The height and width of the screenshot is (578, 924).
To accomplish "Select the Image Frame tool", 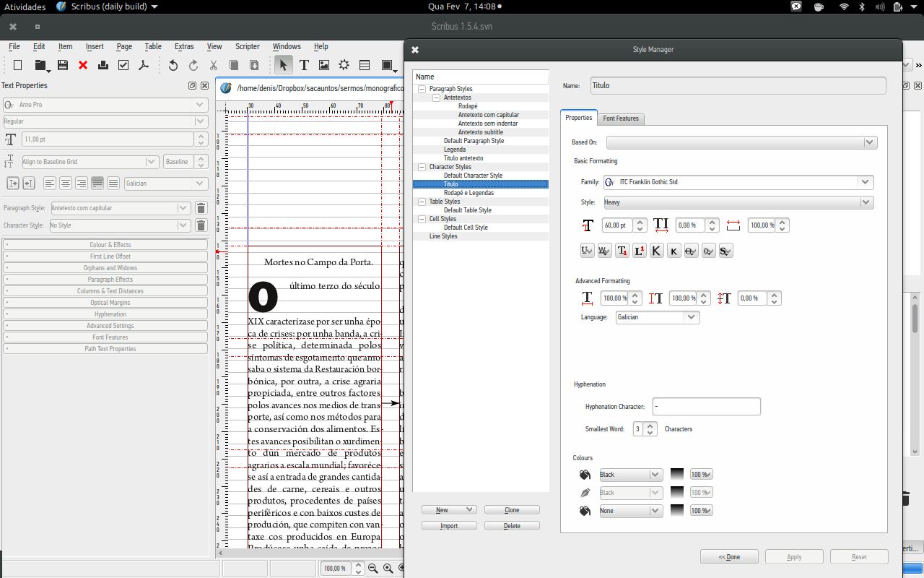I will pyautogui.click(x=324, y=65).
